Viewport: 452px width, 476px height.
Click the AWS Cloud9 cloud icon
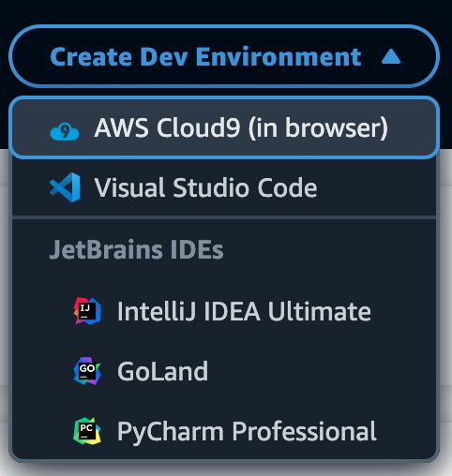[x=65, y=131]
